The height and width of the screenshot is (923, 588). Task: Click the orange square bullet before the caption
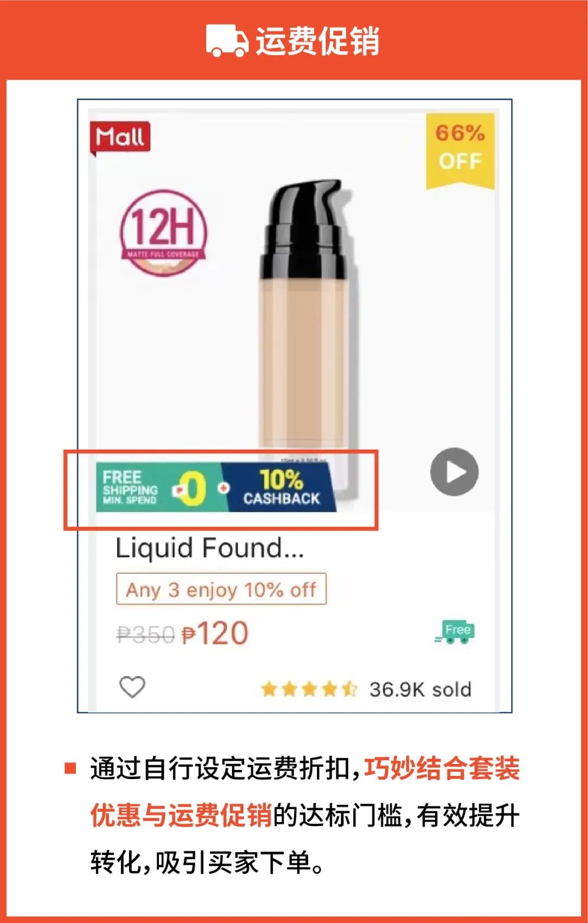[x=70, y=767]
